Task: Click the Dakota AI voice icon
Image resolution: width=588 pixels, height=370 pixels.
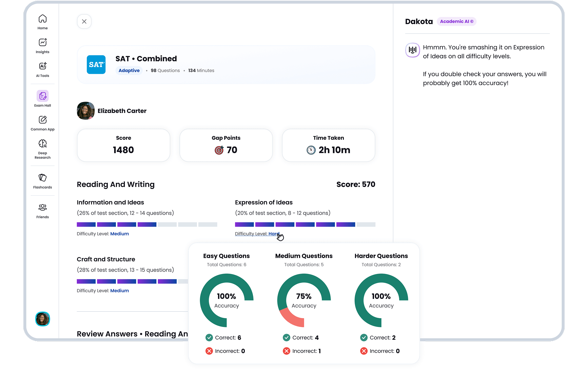Action: coord(412,50)
